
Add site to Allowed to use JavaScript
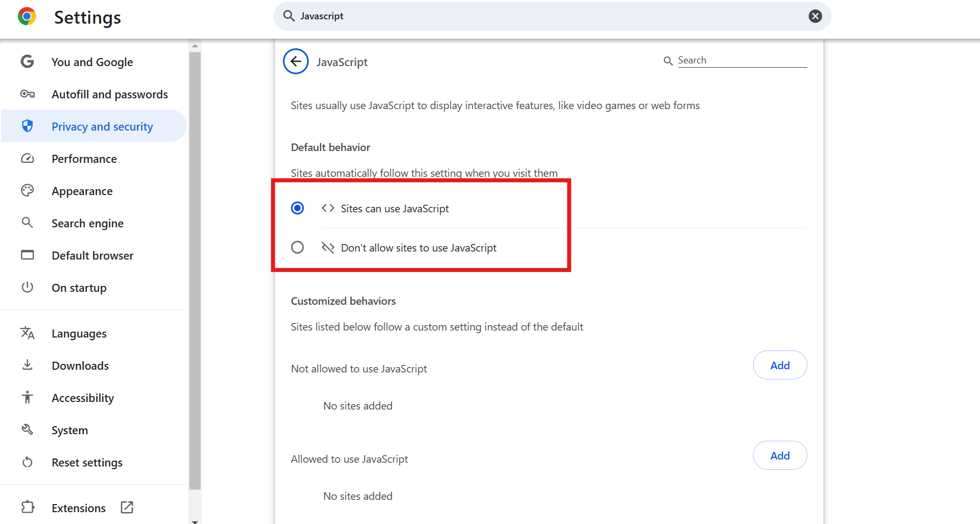[x=779, y=456]
